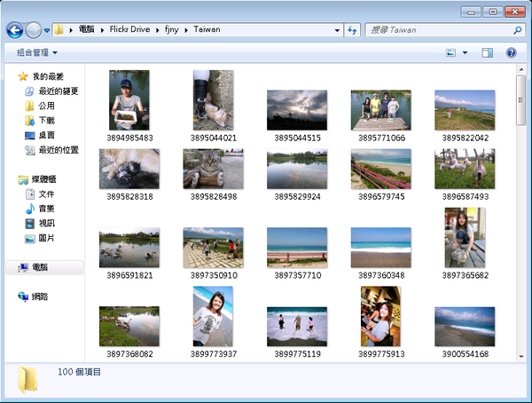Click folder icon in details pane
Image resolution: width=532 pixels, height=403 pixels.
pyautogui.click(x=27, y=380)
